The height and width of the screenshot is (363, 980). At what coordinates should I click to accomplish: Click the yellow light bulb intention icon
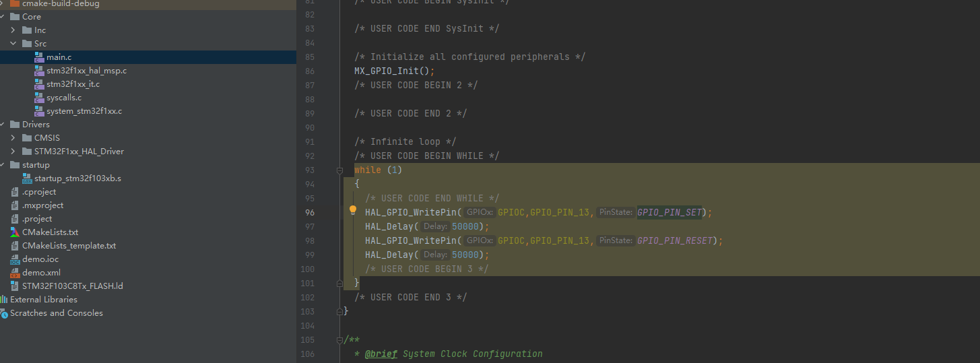pyautogui.click(x=352, y=211)
